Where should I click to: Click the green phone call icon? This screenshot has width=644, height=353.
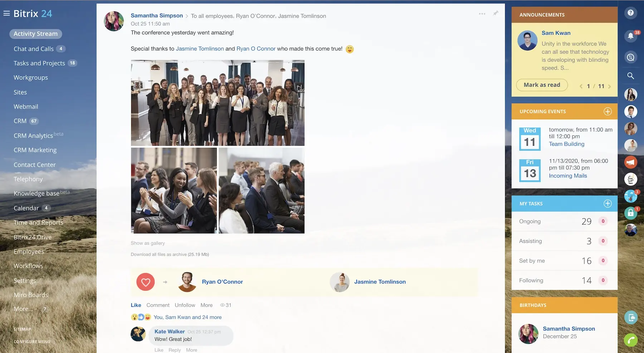[630, 340]
